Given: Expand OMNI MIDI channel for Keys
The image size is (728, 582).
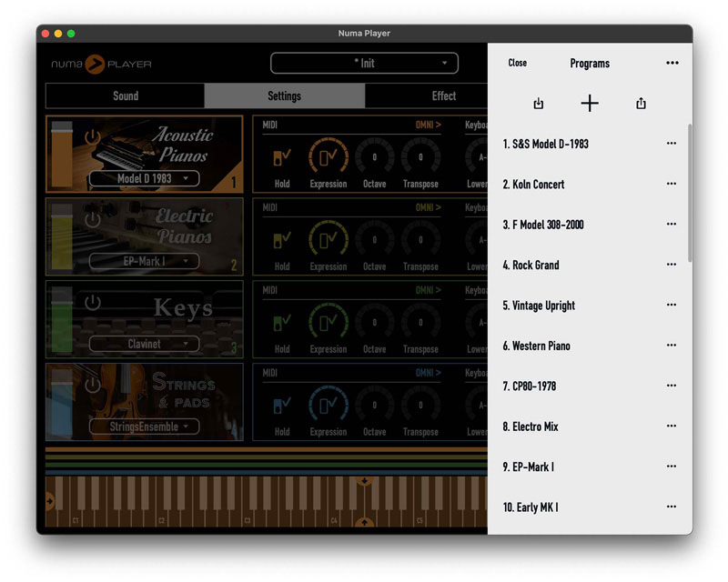Looking at the screenshot, I should (x=428, y=290).
